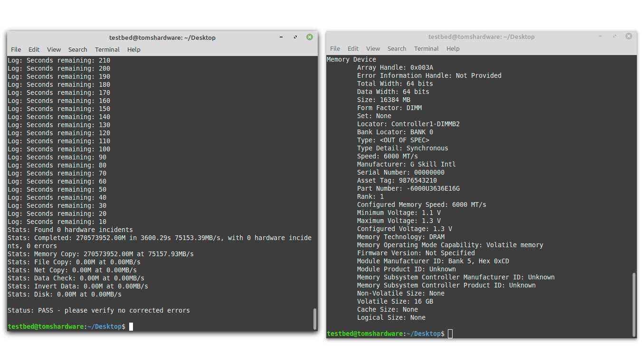Viewport: 644px width, 362px height.
Task: Minimize the left terminal window
Action: [281, 37]
